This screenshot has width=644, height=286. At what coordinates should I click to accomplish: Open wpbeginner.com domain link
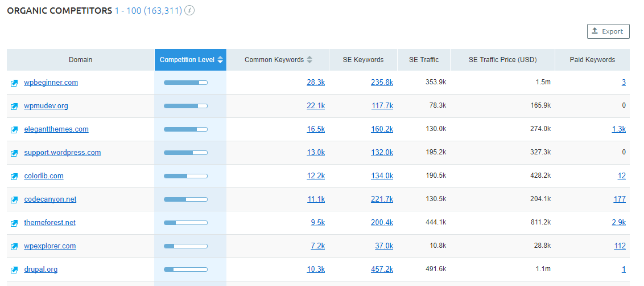51,82
